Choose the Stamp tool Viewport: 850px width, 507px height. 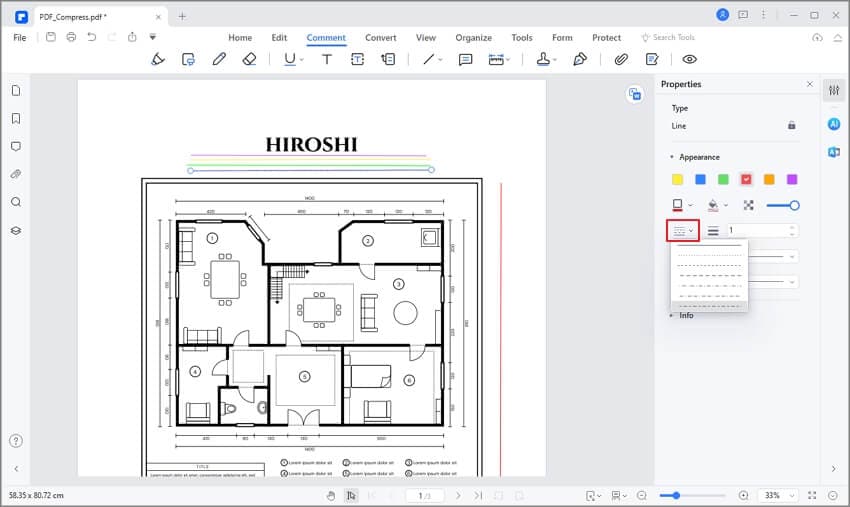543,59
